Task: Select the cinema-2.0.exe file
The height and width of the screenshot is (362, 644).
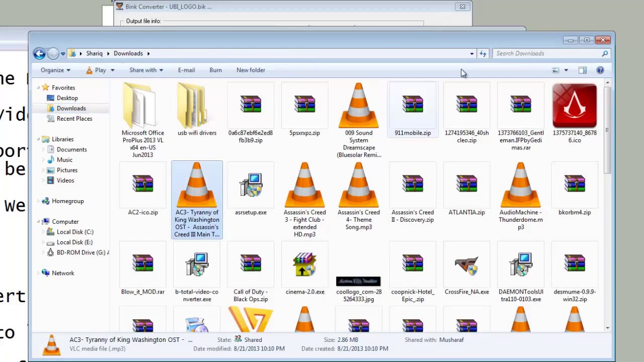Action: click(304, 268)
